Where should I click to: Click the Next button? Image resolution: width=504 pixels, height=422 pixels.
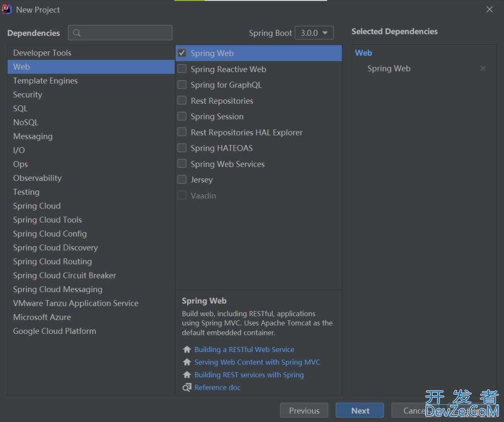pos(360,410)
